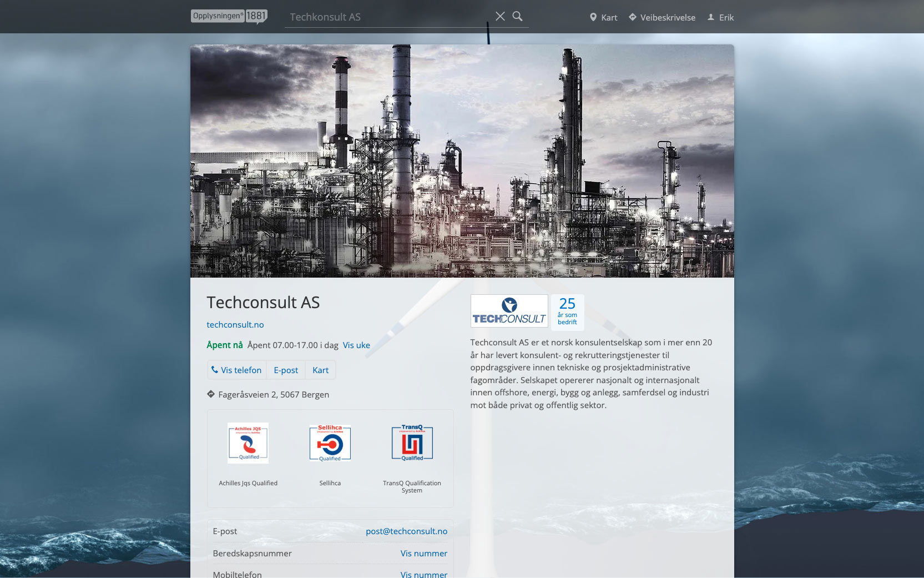Click the post@techconsult.no email link
924x578 pixels.
click(406, 531)
